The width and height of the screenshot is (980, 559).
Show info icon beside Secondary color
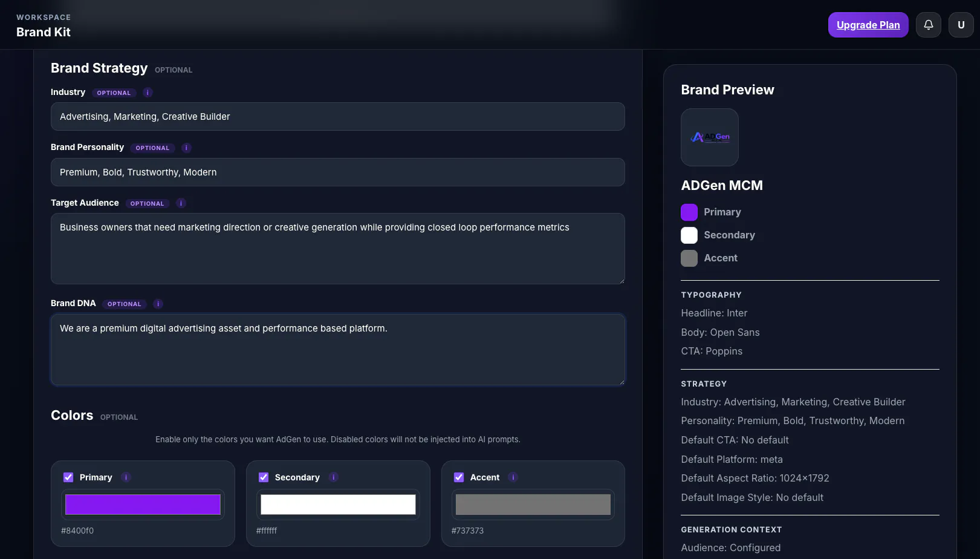click(333, 477)
